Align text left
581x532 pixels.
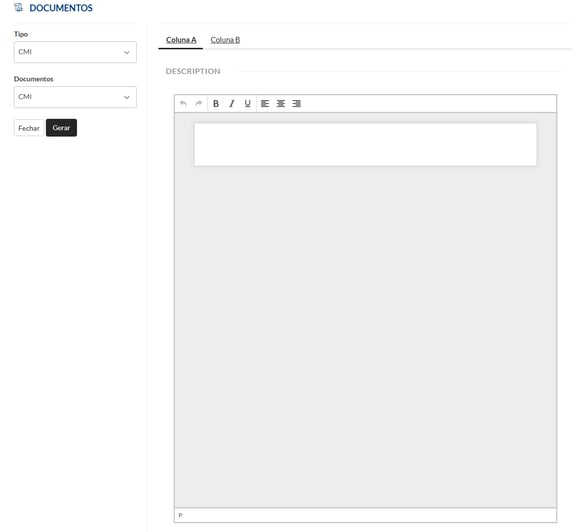[x=265, y=104]
